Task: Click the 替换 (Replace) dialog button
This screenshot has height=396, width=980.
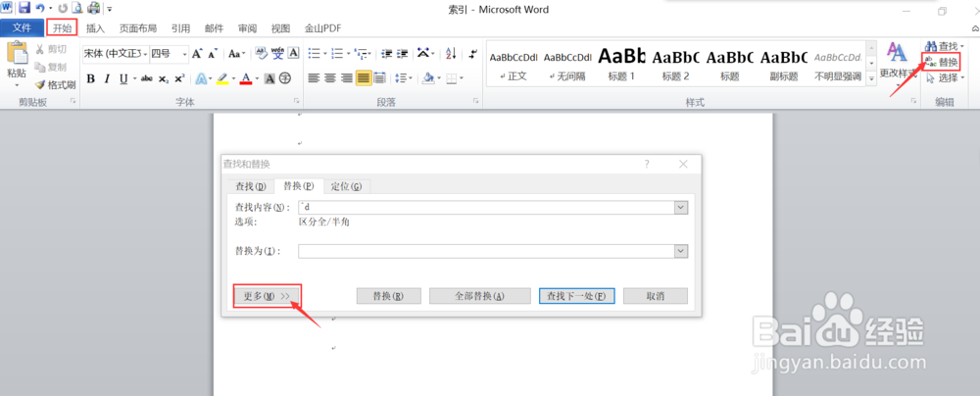Action: [388, 296]
